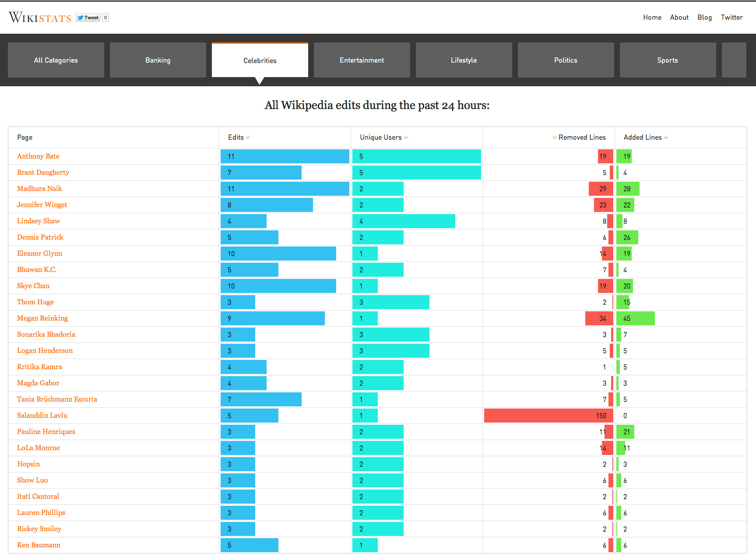Image resolution: width=756 pixels, height=557 pixels.
Task: Switch to the Sports category tab
Action: (667, 60)
